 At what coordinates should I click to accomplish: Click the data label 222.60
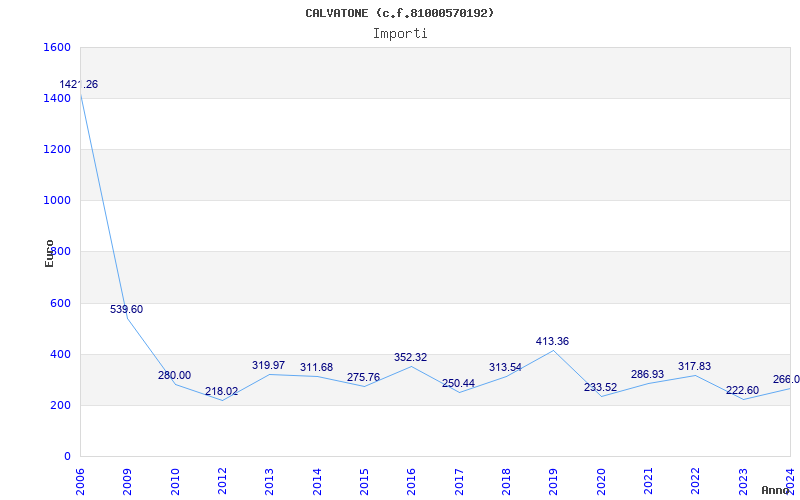pyautogui.click(x=742, y=390)
